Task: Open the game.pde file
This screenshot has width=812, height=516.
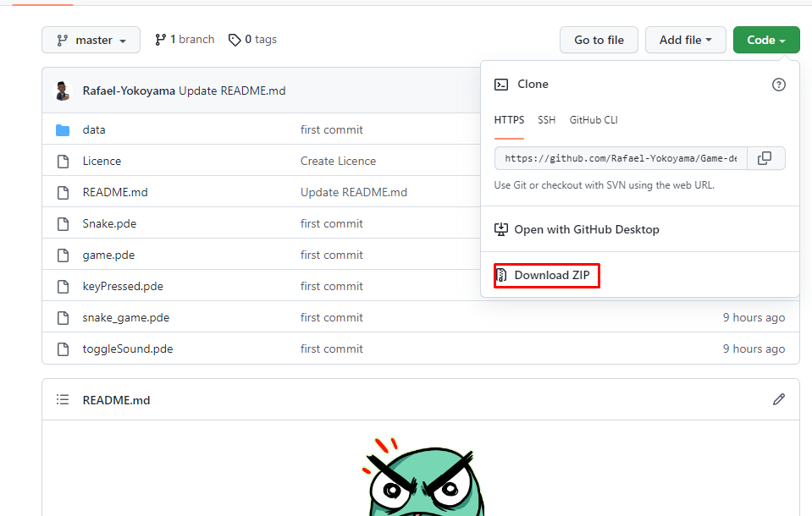Action: (x=108, y=255)
